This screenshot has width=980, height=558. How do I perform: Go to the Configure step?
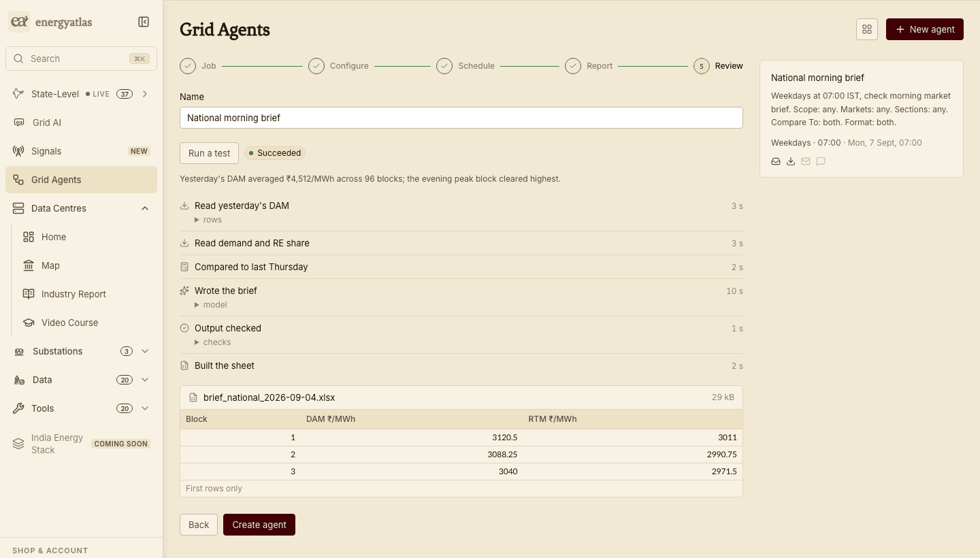pyautogui.click(x=338, y=66)
